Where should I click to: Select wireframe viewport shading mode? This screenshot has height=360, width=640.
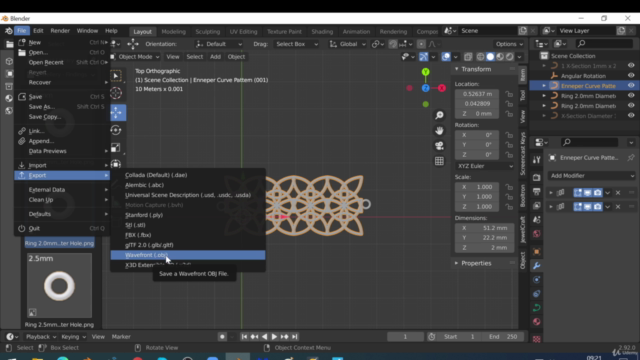pyautogui.click(x=480, y=57)
